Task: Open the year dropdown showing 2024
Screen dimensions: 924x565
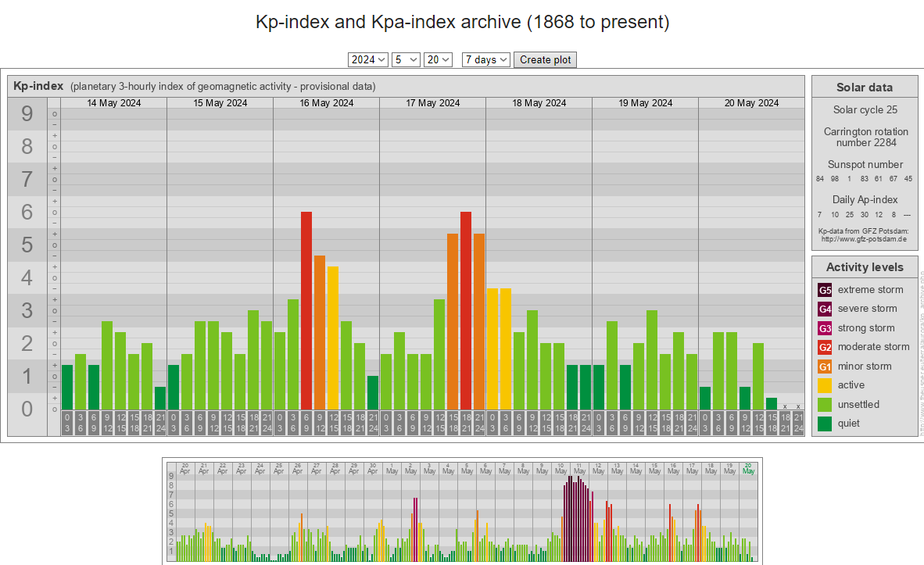Action: coord(368,60)
